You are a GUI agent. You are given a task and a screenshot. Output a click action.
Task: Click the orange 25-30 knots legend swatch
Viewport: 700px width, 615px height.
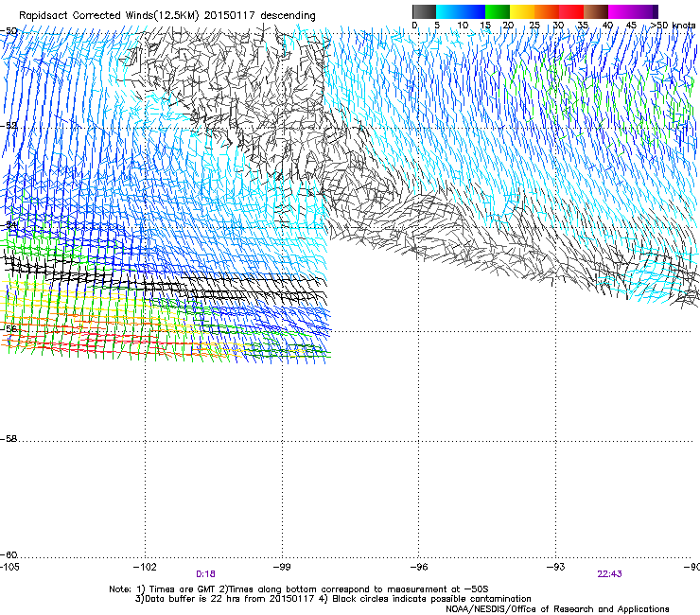tap(547, 11)
